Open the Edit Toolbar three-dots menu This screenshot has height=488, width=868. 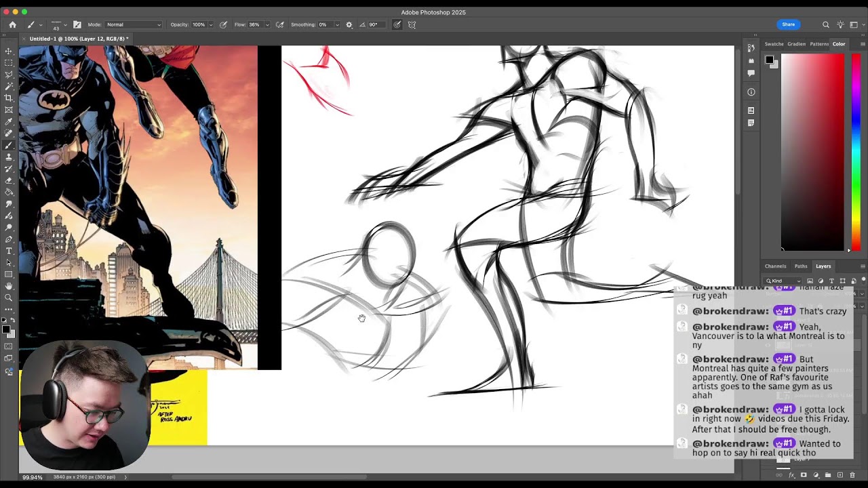[9, 309]
